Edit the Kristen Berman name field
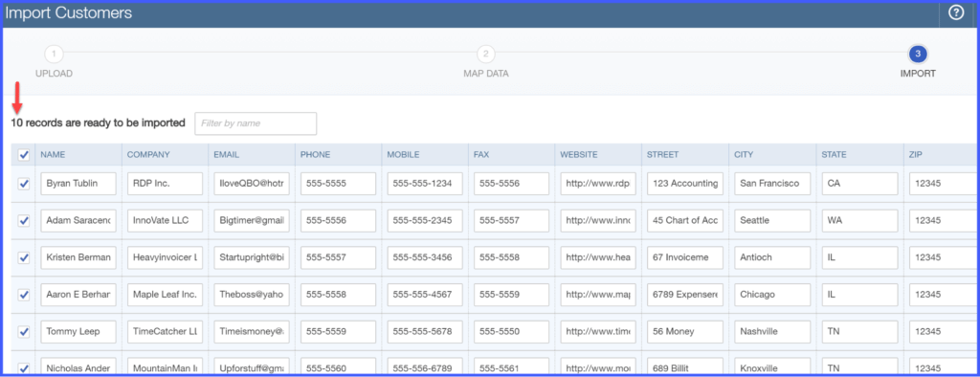 (78, 257)
